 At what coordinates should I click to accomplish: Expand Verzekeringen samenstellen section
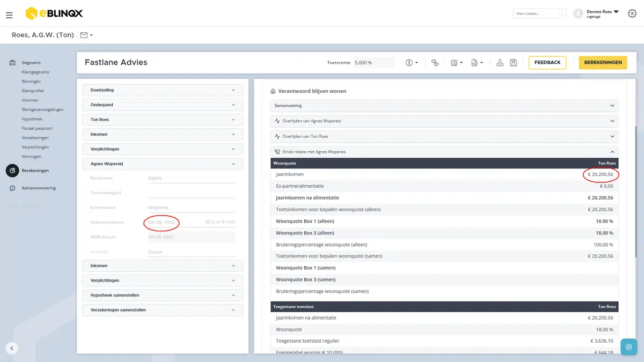163,310
